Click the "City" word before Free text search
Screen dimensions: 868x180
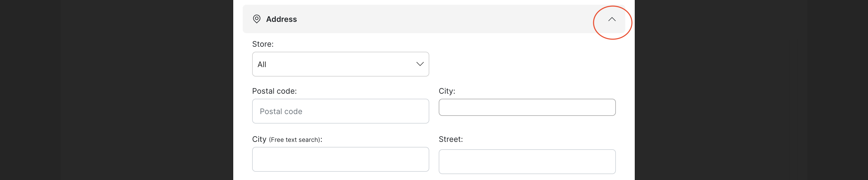pyautogui.click(x=259, y=139)
